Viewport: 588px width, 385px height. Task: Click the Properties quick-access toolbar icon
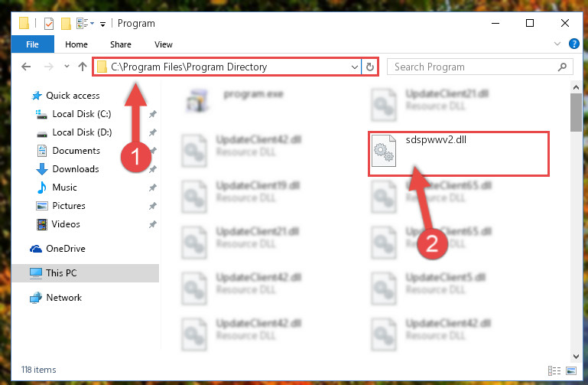pyautogui.click(x=49, y=24)
